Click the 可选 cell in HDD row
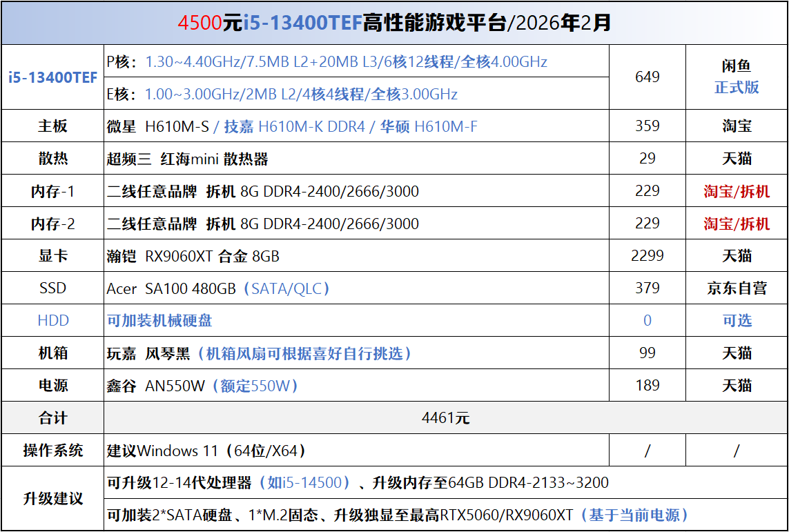The height and width of the screenshot is (532, 789). tap(737, 320)
